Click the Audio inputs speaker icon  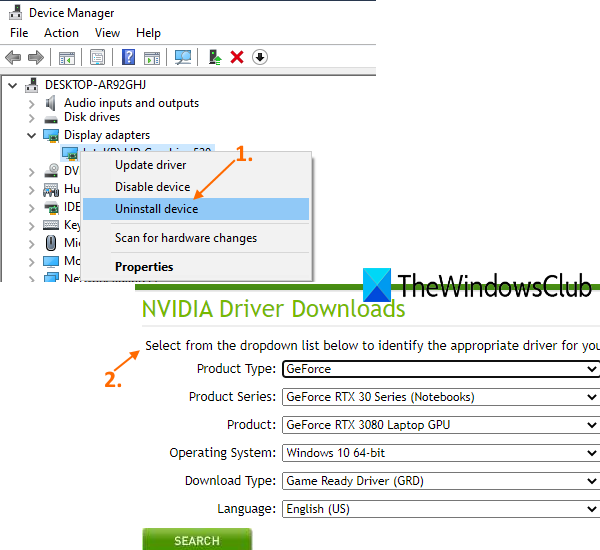pos(50,103)
